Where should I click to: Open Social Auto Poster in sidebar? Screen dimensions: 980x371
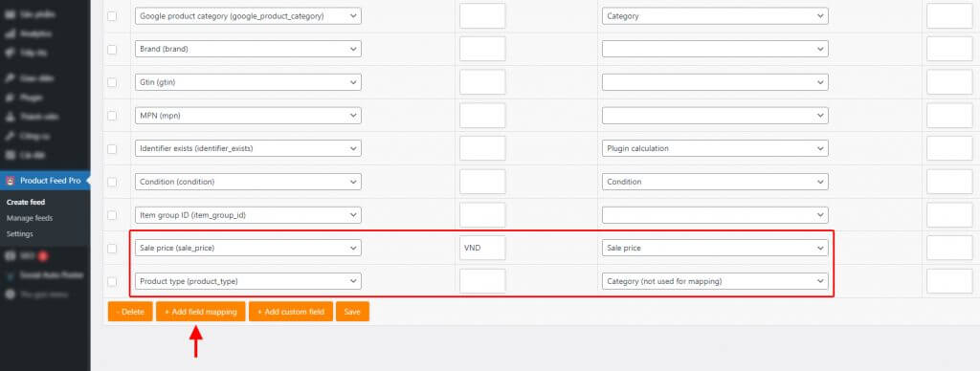52,274
